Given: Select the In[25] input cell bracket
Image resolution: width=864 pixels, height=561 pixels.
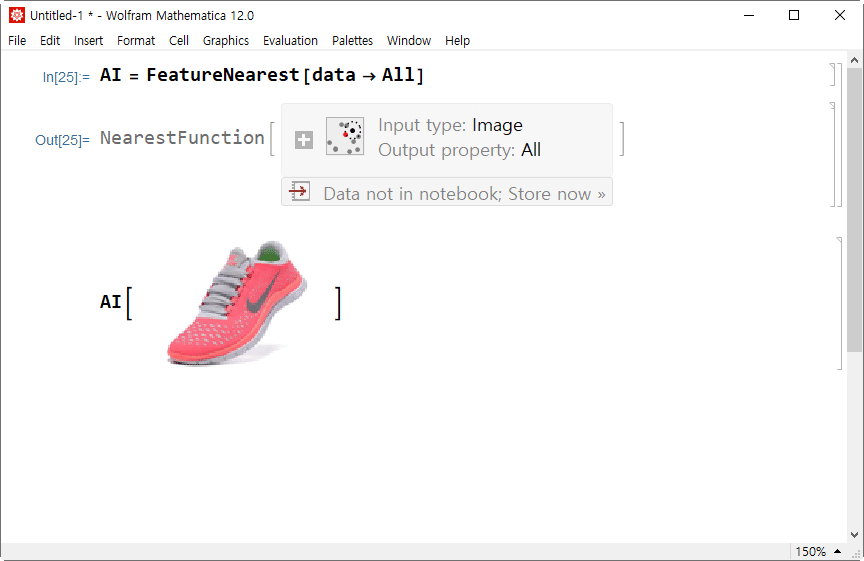Looking at the screenshot, I should click(x=834, y=74).
